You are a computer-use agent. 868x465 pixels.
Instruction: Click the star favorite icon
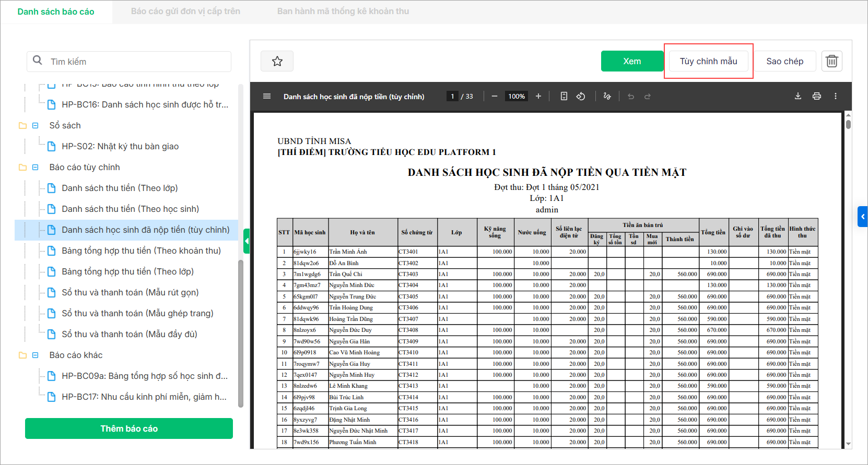[277, 61]
